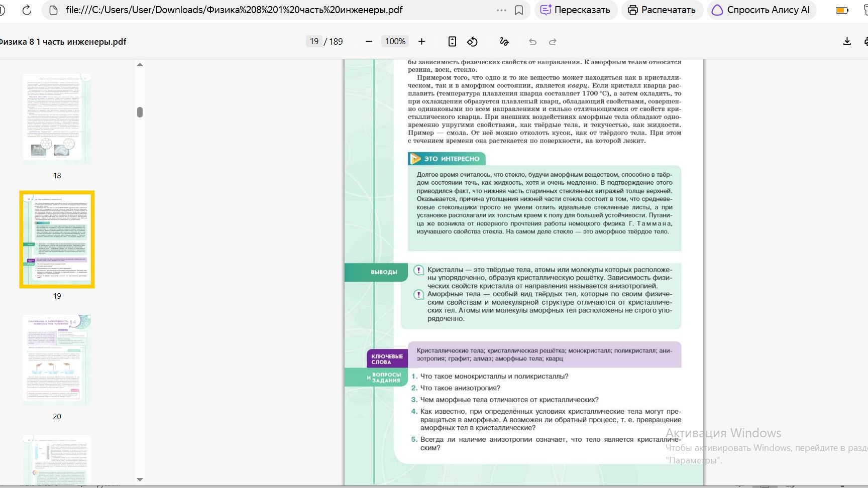Click the thumbnail panel scrollbar handle
The width and height of the screenshot is (868, 488).
point(140,112)
